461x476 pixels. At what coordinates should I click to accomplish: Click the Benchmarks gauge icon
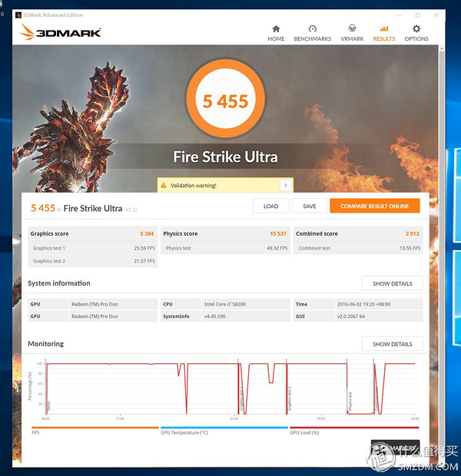(x=313, y=29)
